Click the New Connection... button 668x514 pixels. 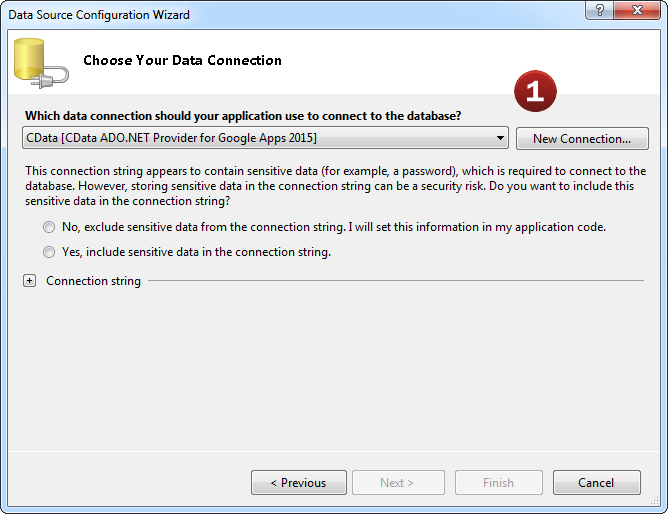click(582, 139)
